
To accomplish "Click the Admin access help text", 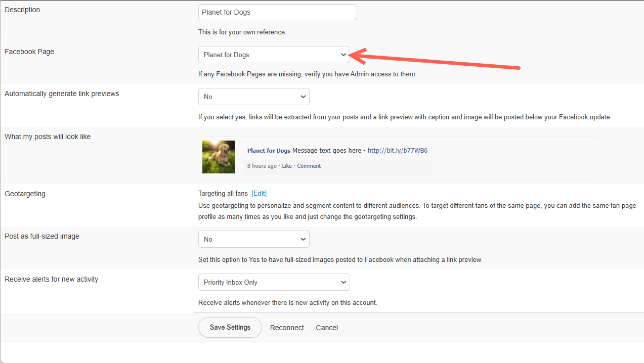I will point(307,74).
